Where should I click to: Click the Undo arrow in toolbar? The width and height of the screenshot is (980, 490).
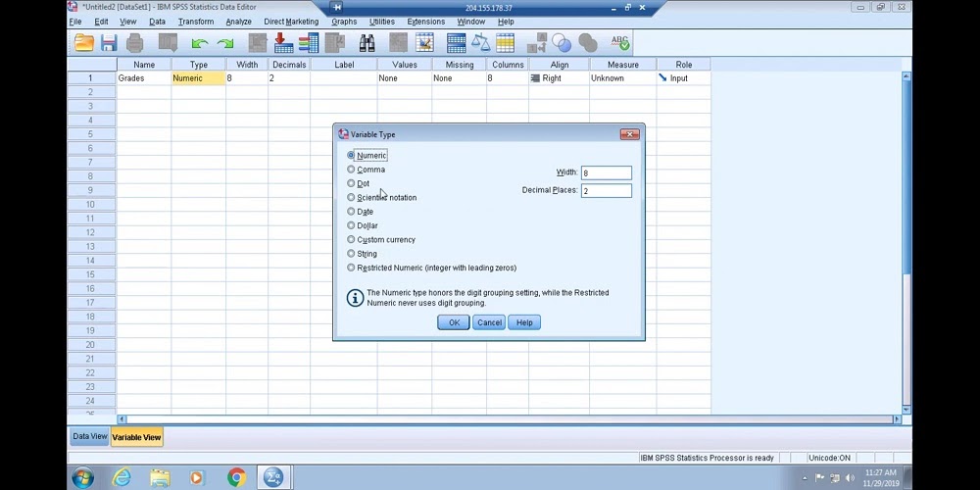pyautogui.click(x=200, y=43)
